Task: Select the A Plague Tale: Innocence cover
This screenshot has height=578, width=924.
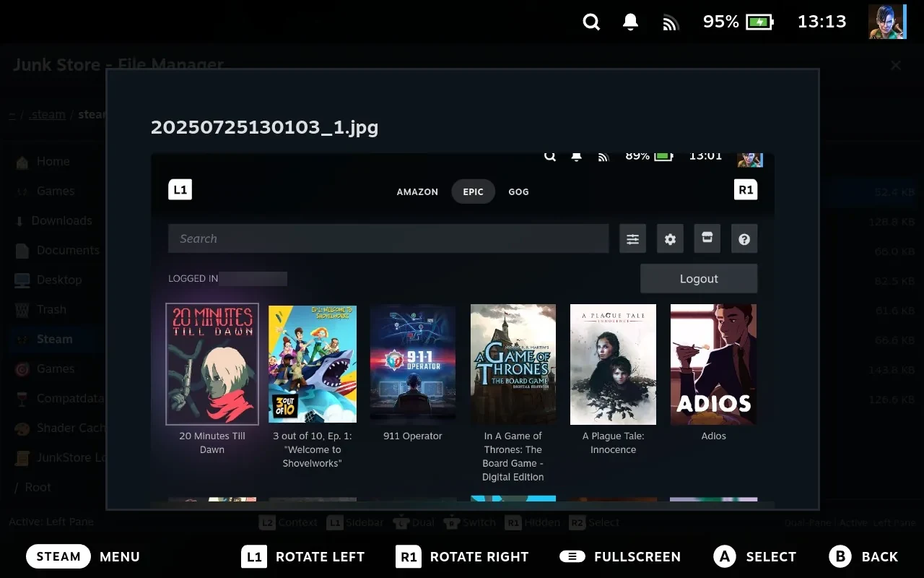Action: tap(614, 364)
